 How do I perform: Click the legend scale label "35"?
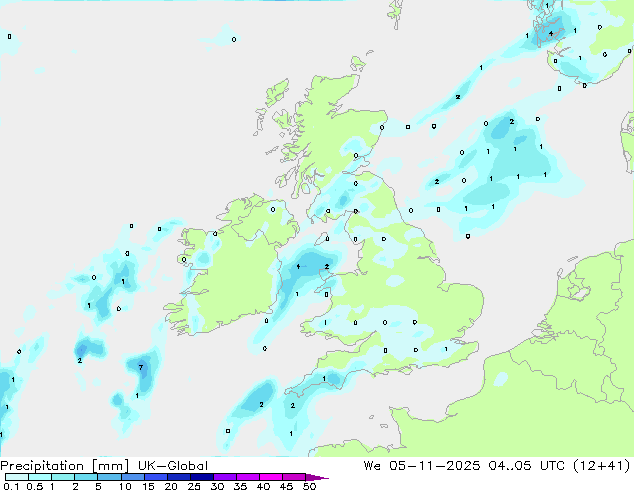[x=240, y=486]
